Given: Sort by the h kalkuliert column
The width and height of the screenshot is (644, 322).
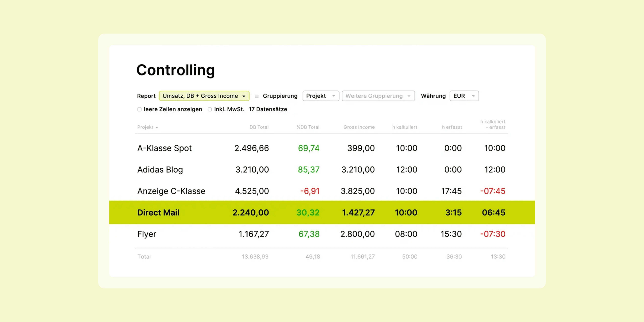Looking at the screenshot, I should point(405,127).
